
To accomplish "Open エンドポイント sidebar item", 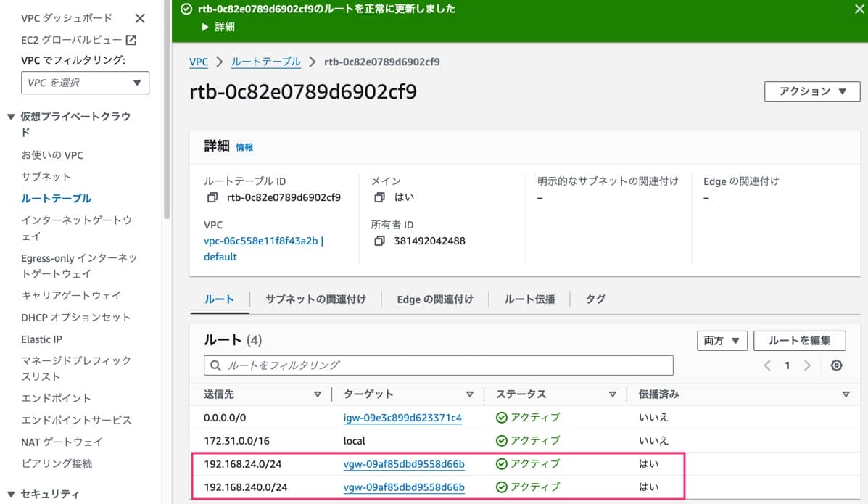I will (x=56, y=399).
